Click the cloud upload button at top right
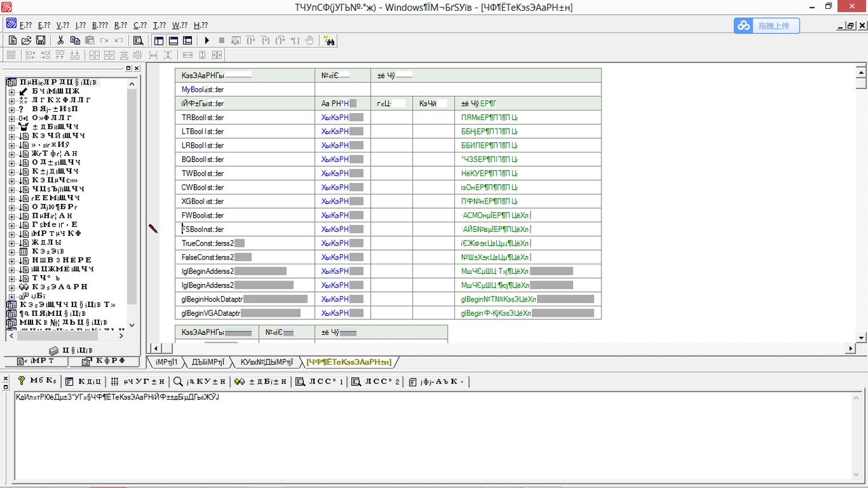The height and width of the screenshot is (488, 868). click(766, 26)
